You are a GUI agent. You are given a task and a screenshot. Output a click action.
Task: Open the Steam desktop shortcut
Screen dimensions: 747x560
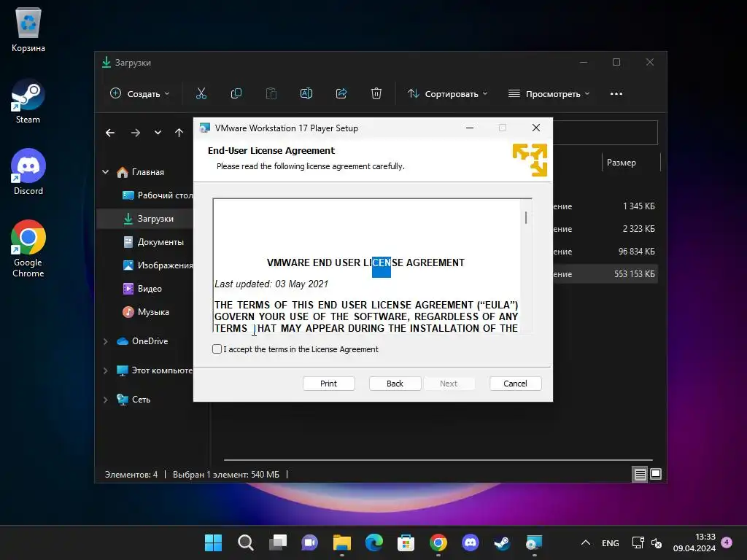pyautogui.click(x=28, y=102)
